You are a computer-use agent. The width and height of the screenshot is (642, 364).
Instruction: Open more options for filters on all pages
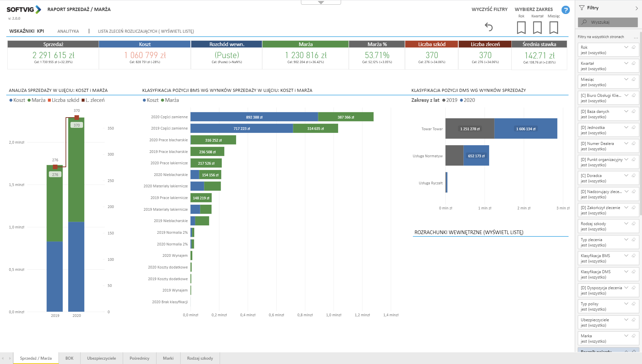click(x=636, y=37)
